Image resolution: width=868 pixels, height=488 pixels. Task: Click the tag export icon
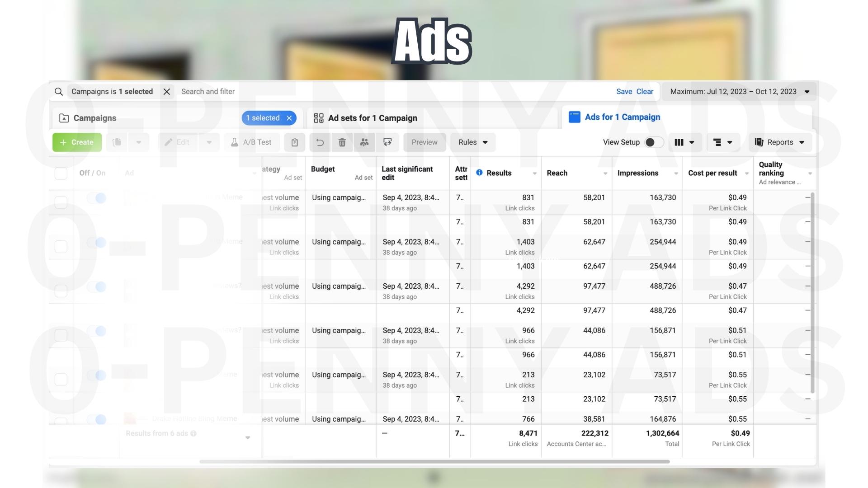tap(387, 142)
